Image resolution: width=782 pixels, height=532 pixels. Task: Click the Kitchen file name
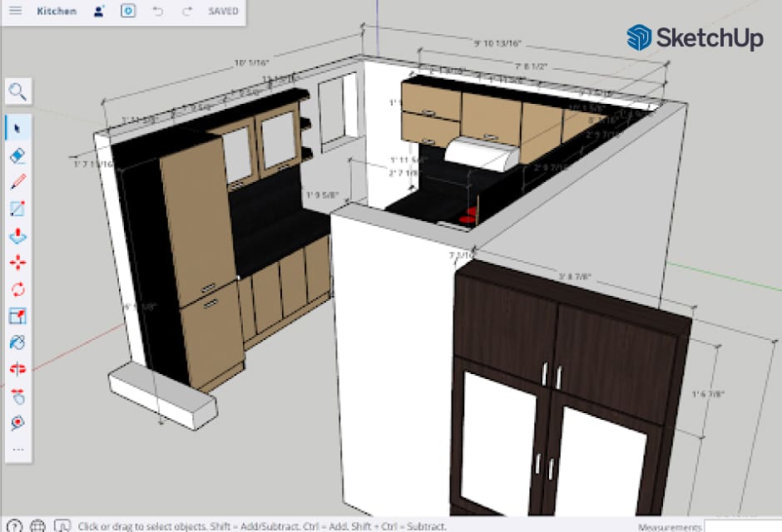pos(57,12)
